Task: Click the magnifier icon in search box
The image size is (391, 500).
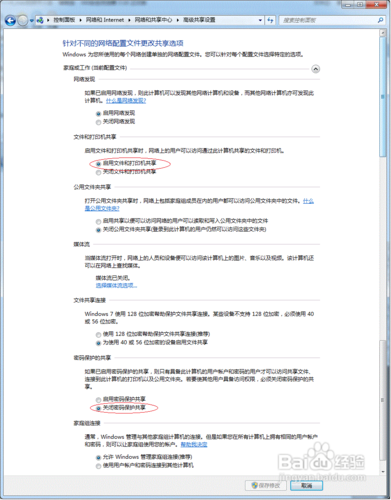Action: (380, 20)
